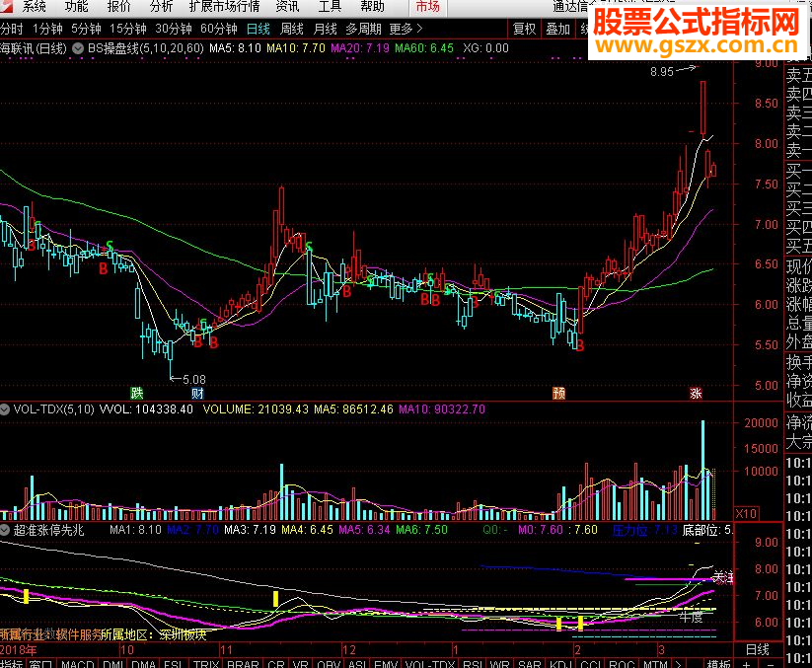Expand the 更多 periods list

[x=406, y=29]
